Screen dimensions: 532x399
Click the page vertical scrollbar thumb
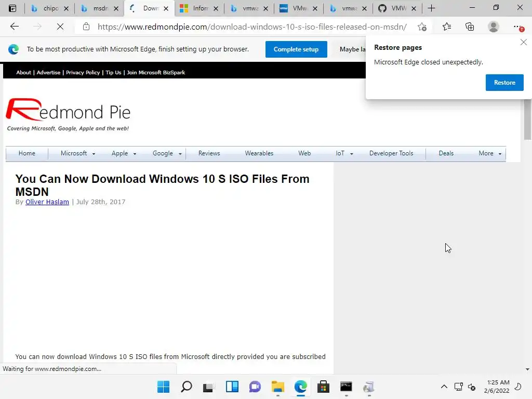pos(527,119)
